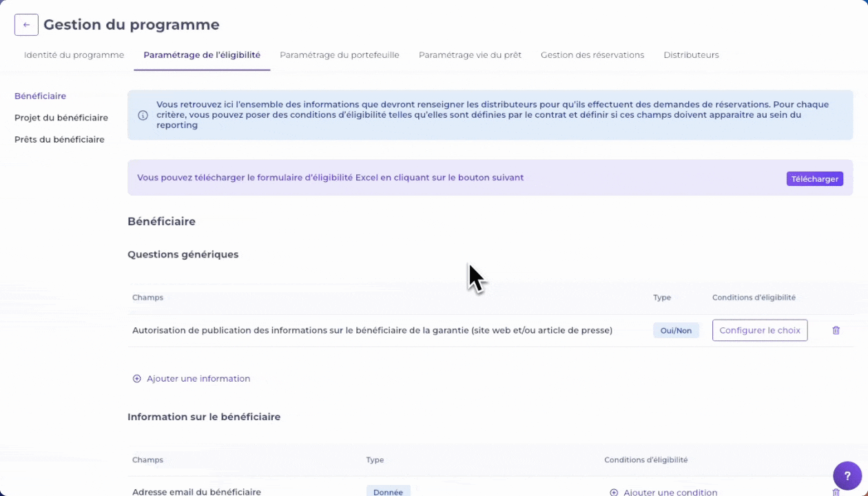The width and height of the screenshot is (868, 496).
Task: Click the info icon in blue banner
Action: pos(143,115)
